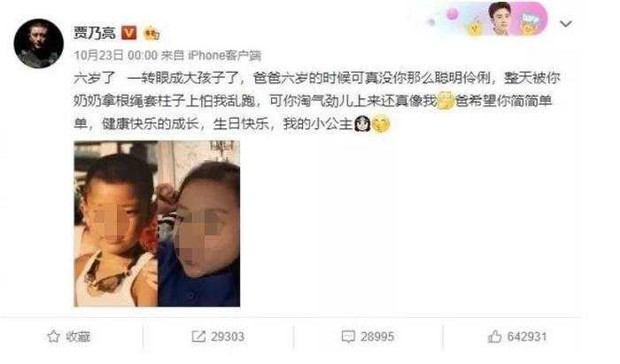This screenshot has height=364, width=620.
Task: Open the attached photo collage thumbnail
Action: [x=157, y=224]
